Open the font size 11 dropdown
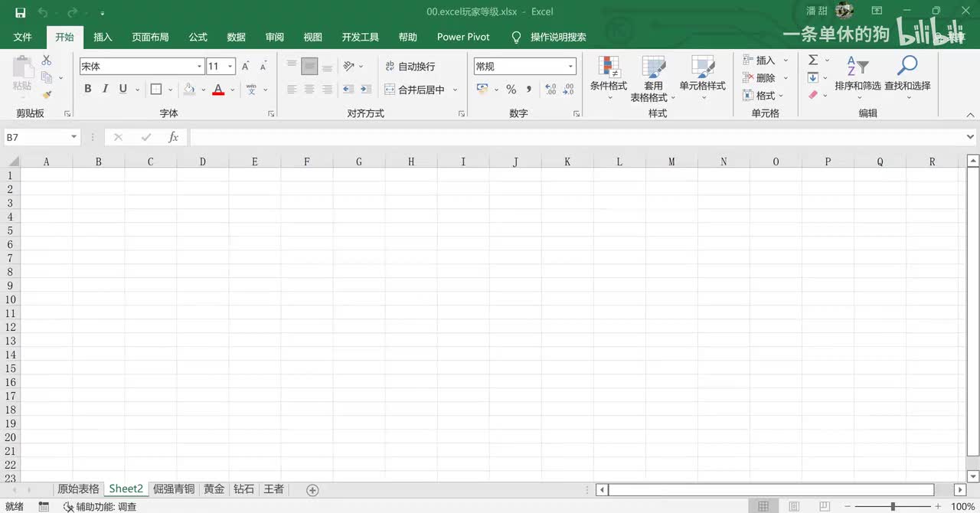Viewport: 980px width, 513px height. tap(230, 67)
